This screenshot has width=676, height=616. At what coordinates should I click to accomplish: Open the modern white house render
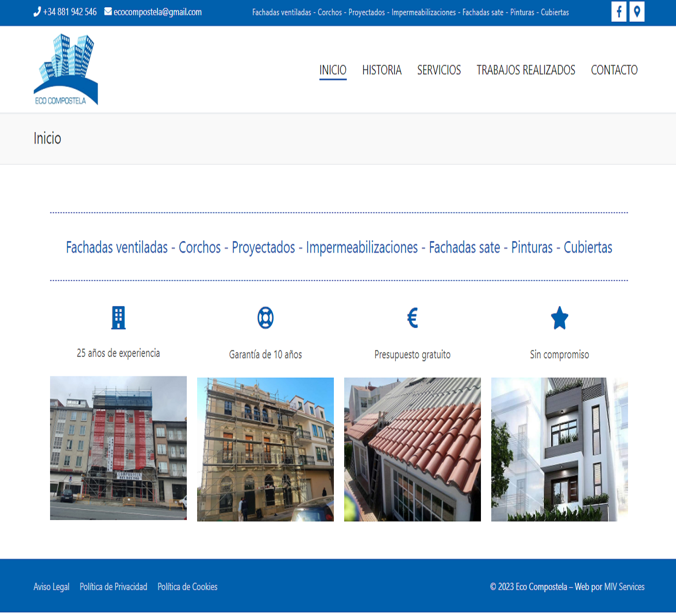click(559, 449)
